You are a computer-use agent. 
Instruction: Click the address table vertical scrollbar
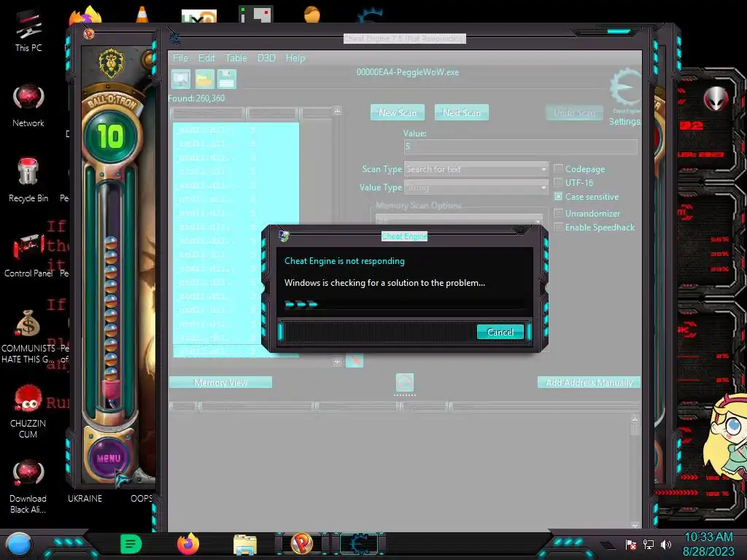[635, 472]
